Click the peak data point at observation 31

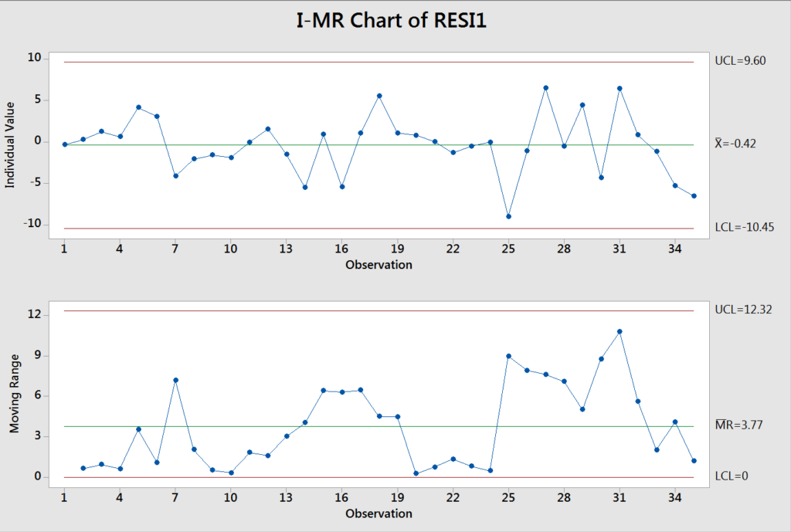(619, 87)
